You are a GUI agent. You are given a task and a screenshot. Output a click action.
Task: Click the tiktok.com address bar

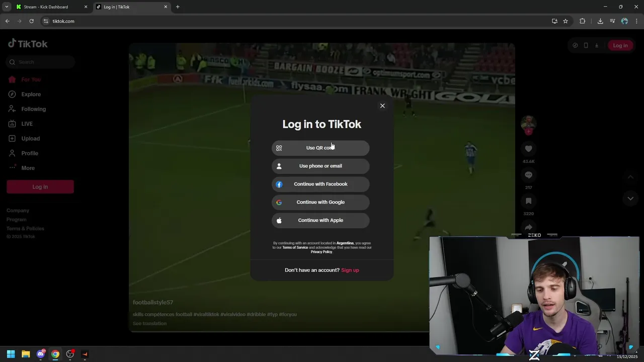[x=297, y=21]
